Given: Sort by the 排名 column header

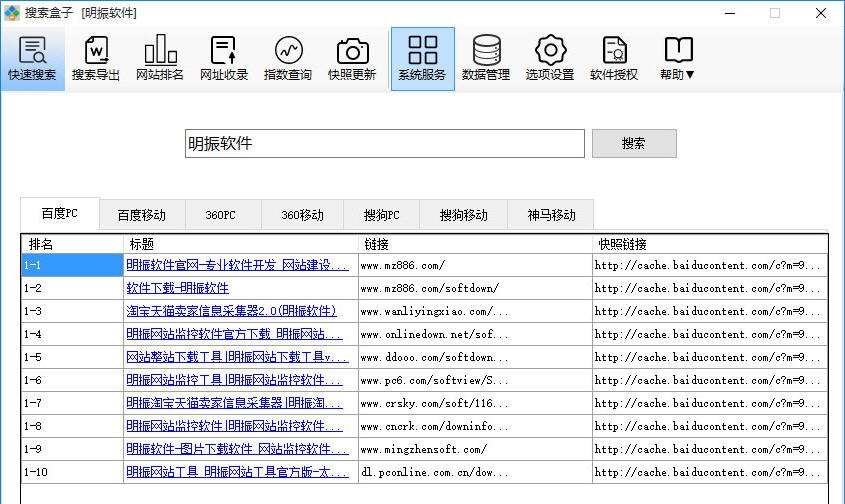Looking at the screenshot, I should (x=72, y=244).
